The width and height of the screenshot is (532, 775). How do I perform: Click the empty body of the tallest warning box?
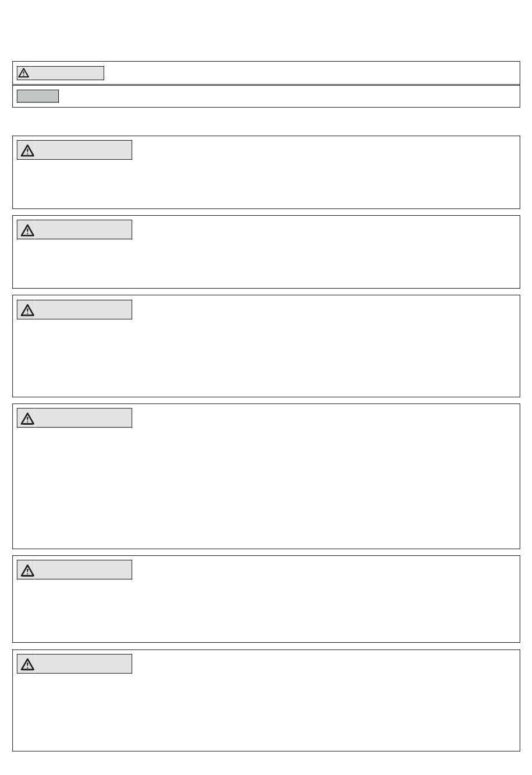click(266, 488)
